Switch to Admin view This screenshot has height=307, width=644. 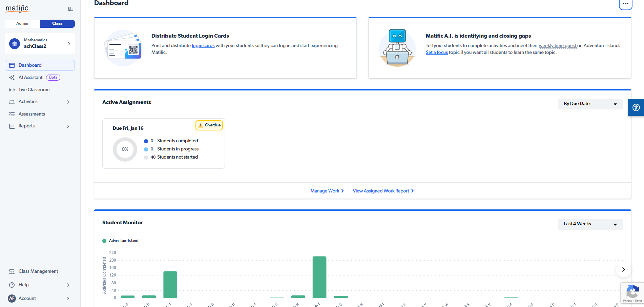pyautogui.click(x=22, y=23)
